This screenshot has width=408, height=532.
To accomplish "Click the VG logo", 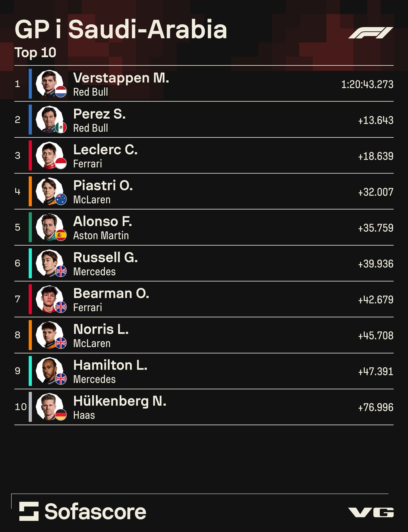I will pyautogui.click(x=371, y=512).
